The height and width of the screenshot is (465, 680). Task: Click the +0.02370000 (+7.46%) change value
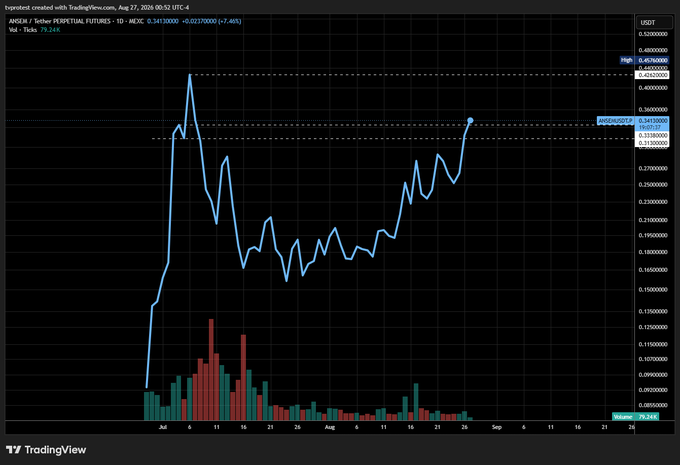pyautogui.click(x=211, y=21)
